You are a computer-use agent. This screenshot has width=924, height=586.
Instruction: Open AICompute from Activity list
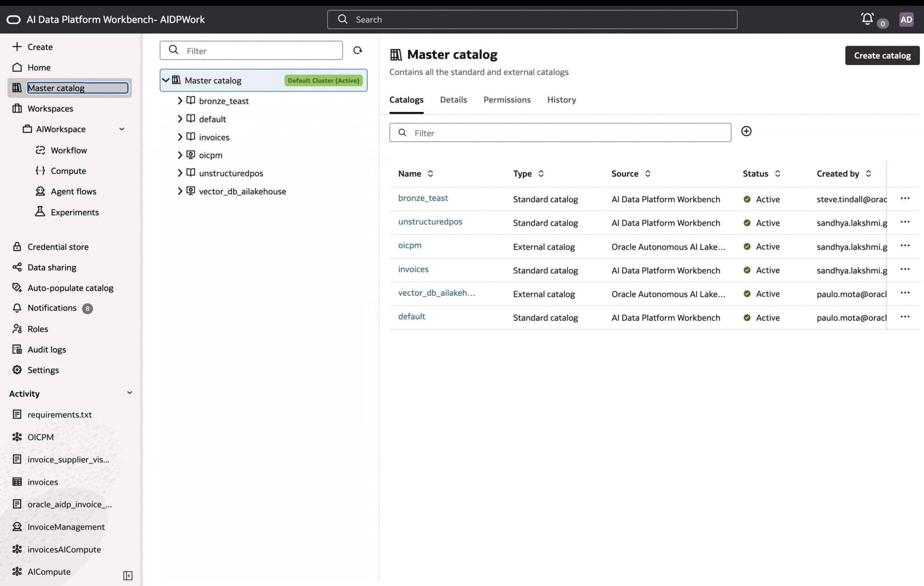[x=49, y=571]
